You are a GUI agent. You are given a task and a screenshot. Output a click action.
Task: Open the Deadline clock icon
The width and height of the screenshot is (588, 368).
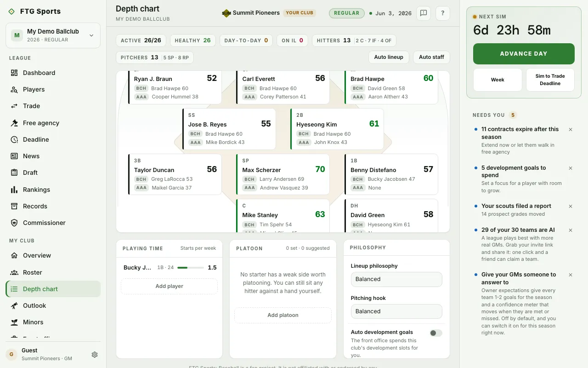tap(14, 139)
